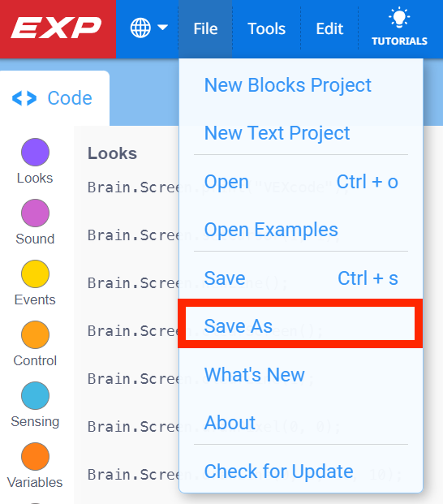The width and height of the screenshot is (443, 504).
Task: Select the Variables category circle
Action: pyautogui.click(x=35, y=456)
